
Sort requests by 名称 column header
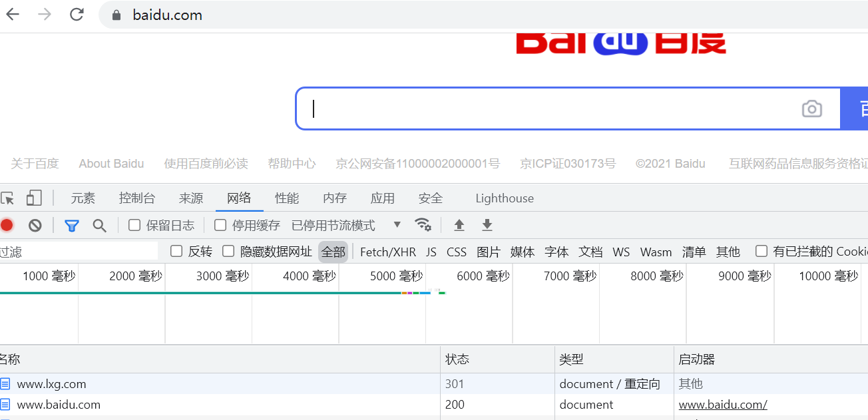(x=220, y=359)
